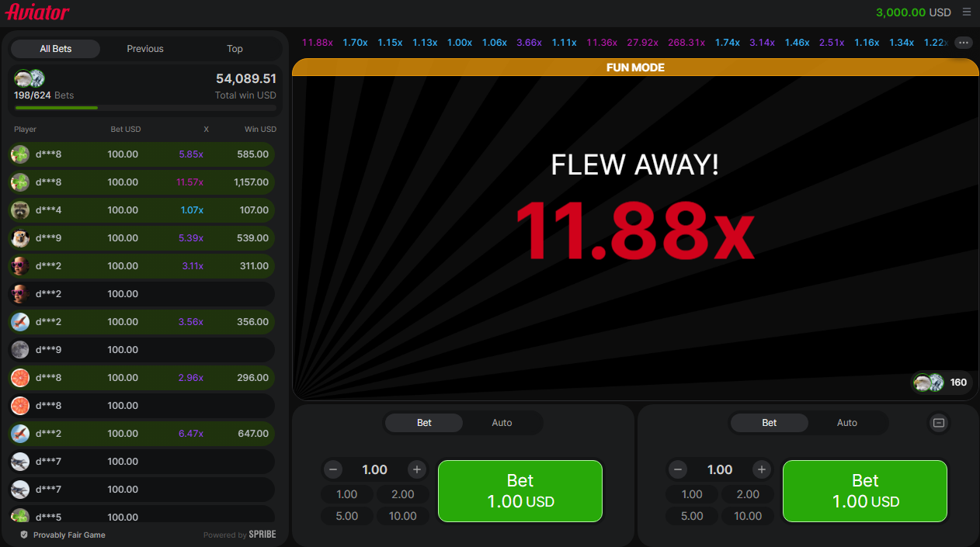Increase right bet amount with plus icon
Image resolution: width=980 pixels, height=547 pixels.
point(762,469)
